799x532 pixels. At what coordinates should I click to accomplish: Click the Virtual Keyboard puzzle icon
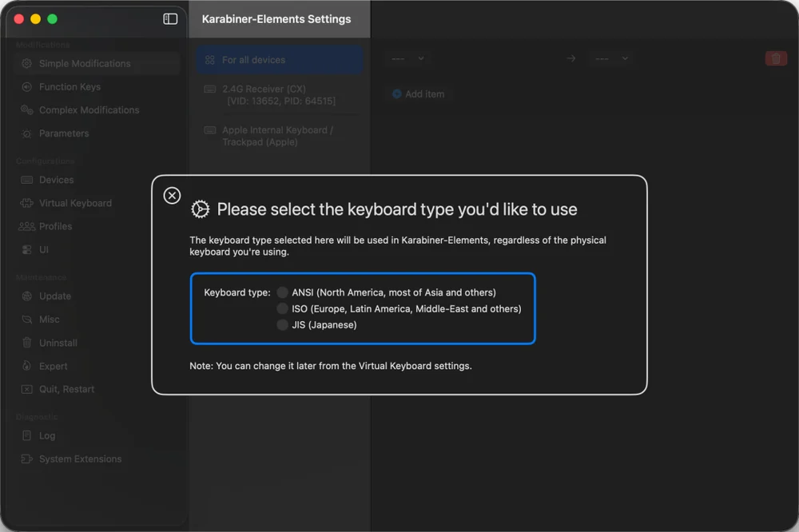pos(26,204)
